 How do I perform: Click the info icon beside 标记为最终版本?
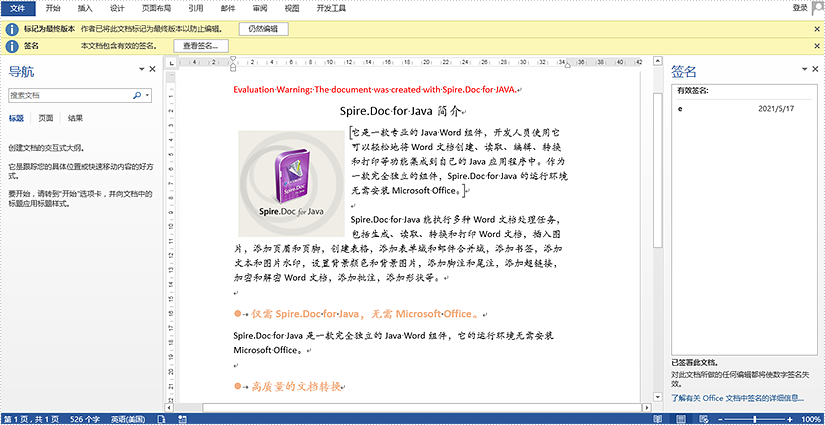(x=11, y=29)
